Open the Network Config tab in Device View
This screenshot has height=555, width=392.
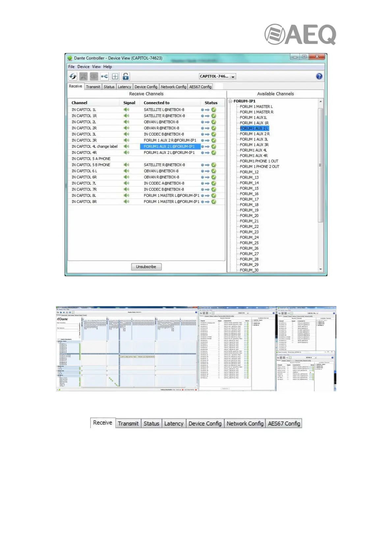click(x=174, y=87)
